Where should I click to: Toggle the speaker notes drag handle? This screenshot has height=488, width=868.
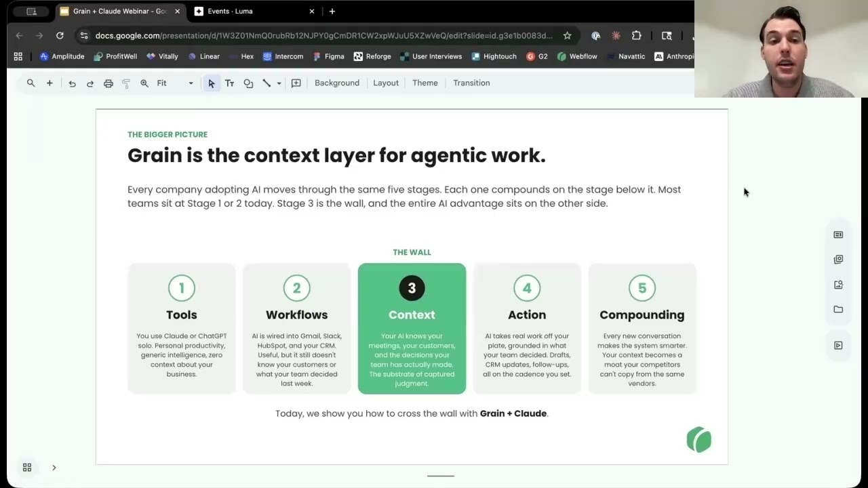coord(441,476)
